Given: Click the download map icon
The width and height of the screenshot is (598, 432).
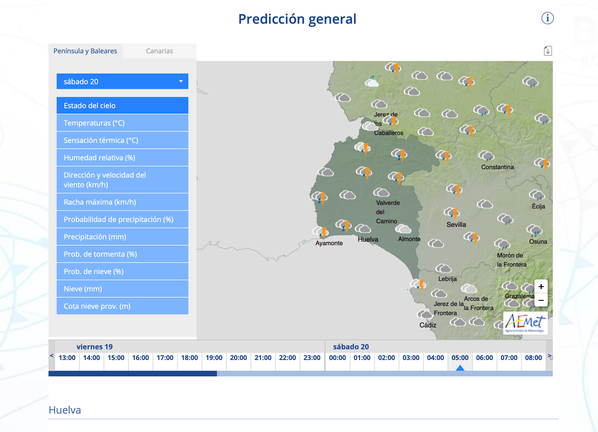Looking at the screenshot, I should (x=548, y=51).
